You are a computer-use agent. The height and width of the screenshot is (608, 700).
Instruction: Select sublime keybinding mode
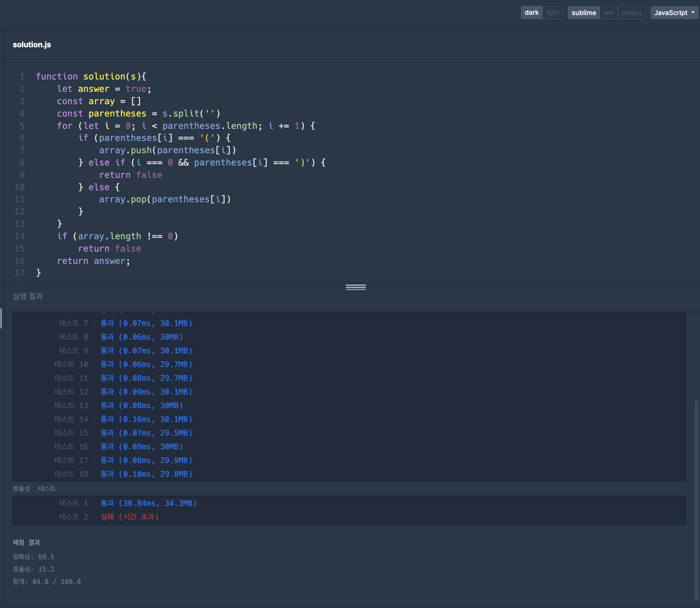coord(584,13)
